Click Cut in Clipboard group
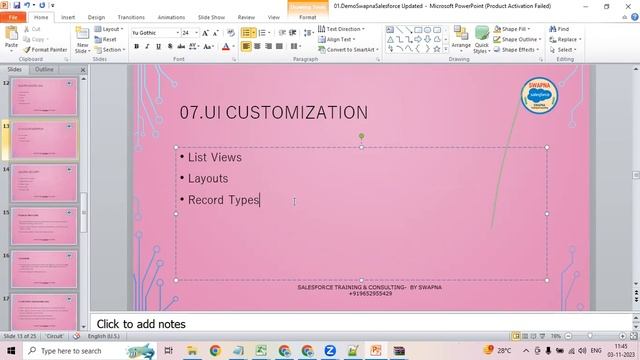Screen dimensions: 640x360 (32, 29)
